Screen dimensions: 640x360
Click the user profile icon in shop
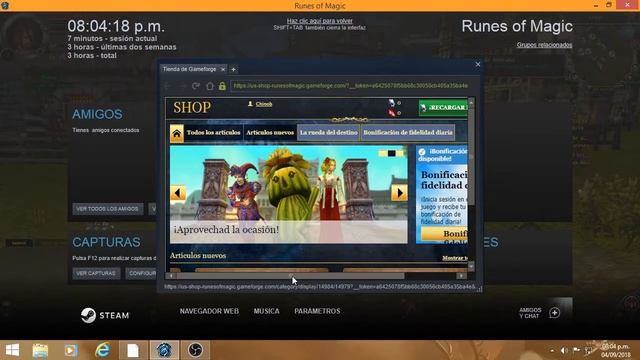[x=250, y=104]
